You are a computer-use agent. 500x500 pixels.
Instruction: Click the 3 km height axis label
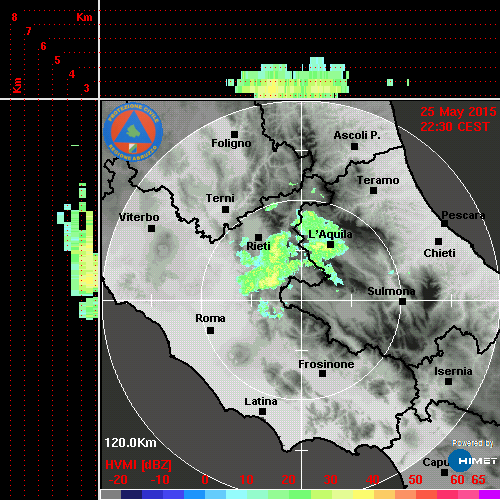(86, 88)
